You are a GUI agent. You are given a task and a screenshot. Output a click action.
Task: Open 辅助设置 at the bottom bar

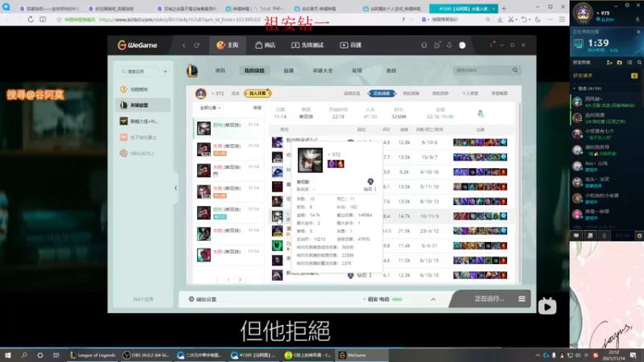coord(203,299)
